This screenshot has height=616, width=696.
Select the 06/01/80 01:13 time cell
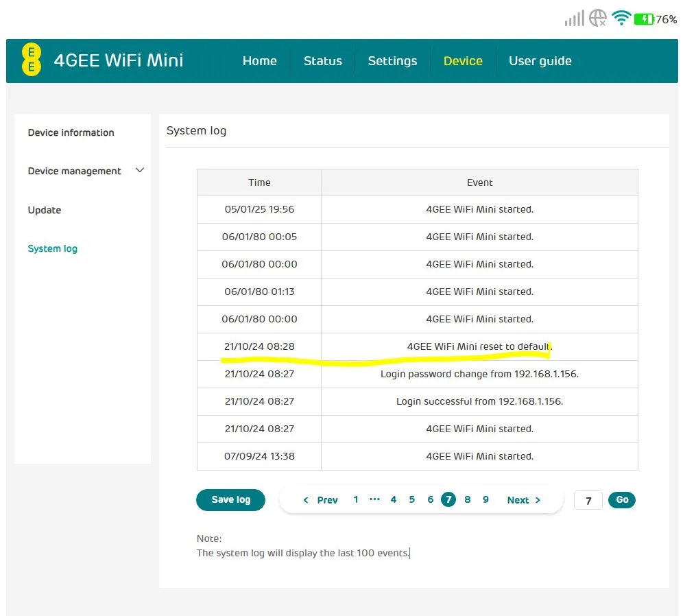point(259,292)
